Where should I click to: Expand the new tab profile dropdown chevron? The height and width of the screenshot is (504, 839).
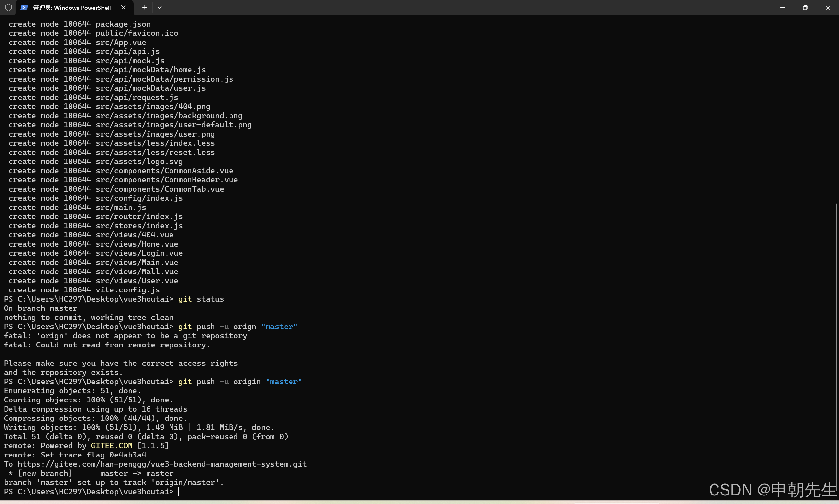coord(159,8)
